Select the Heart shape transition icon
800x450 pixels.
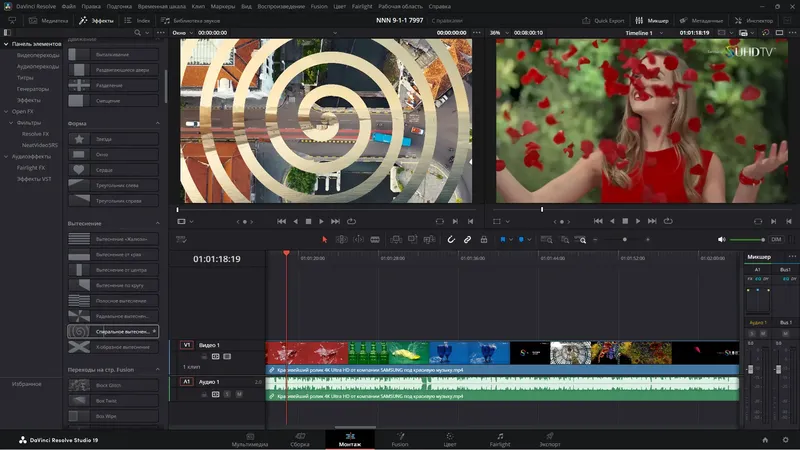pos(78,170)
